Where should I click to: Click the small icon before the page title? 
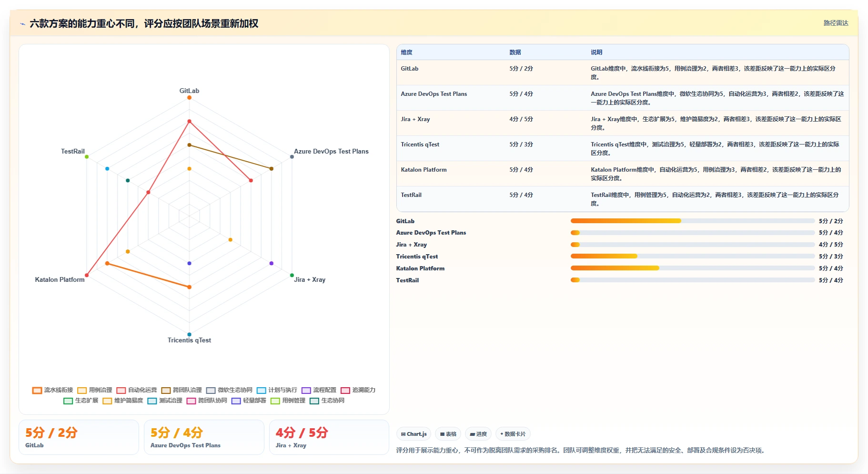pos(22,24)
